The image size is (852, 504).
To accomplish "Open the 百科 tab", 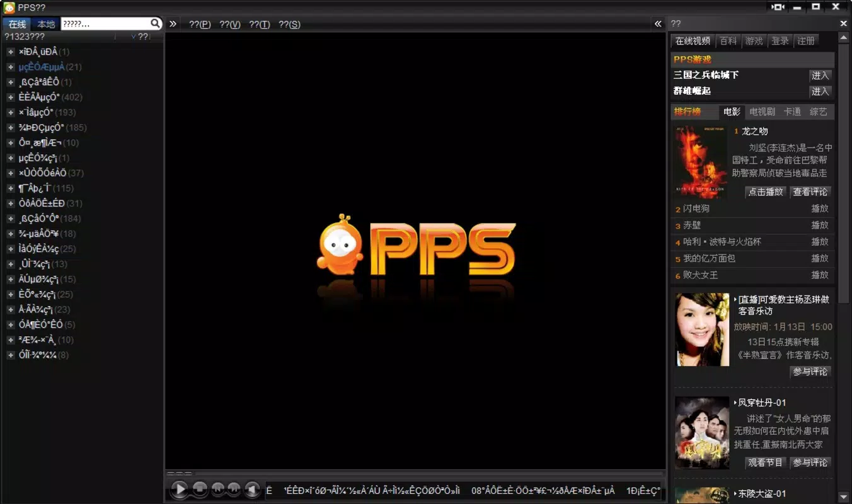I will click(x=728, y=41).
